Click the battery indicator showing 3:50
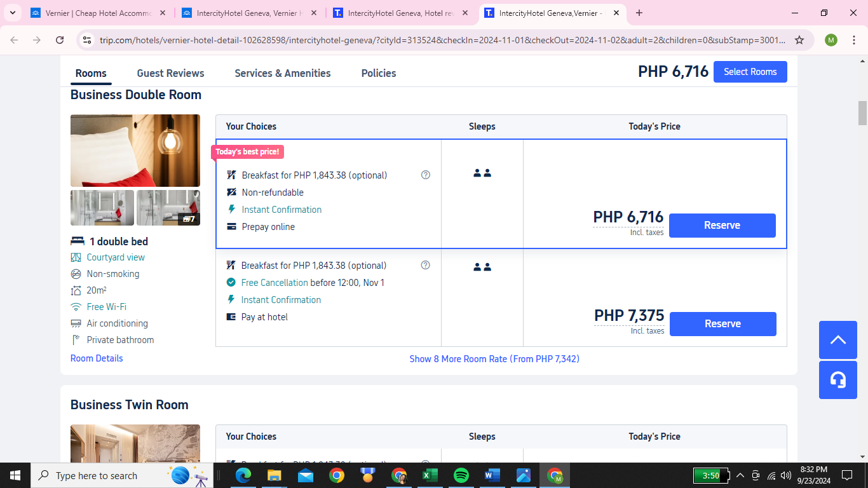 point(711,475)
